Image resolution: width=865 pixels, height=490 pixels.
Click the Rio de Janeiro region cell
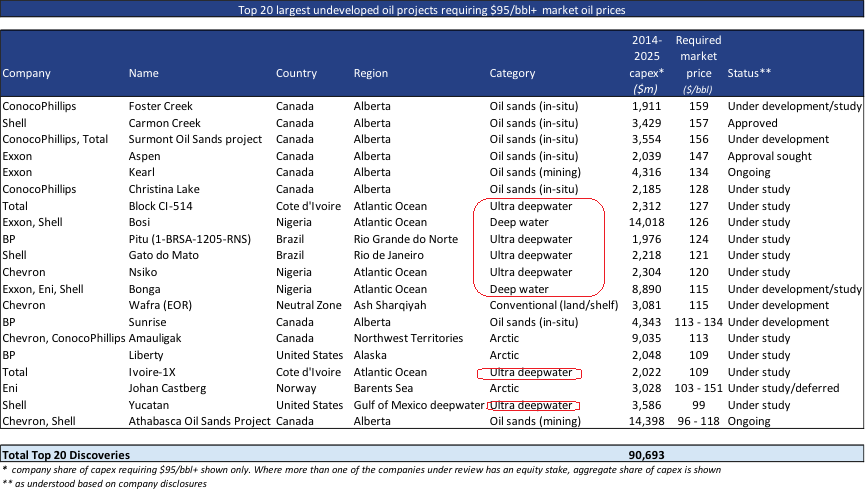pos(389,255)
